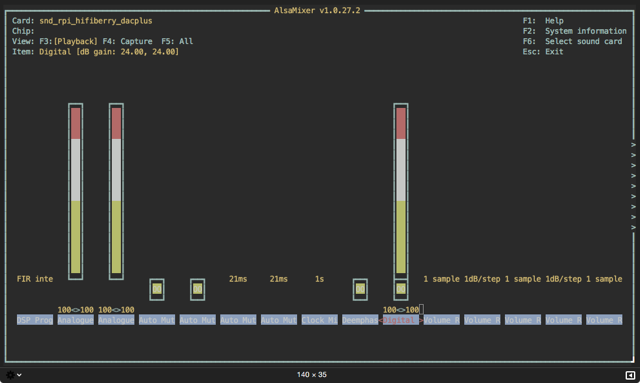Select the Clock Mi control label

[320, 320]
